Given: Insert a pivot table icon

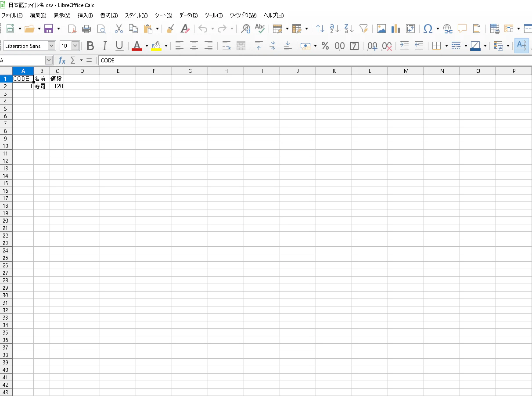Looking at the screenshot, I should pos(410,29).
